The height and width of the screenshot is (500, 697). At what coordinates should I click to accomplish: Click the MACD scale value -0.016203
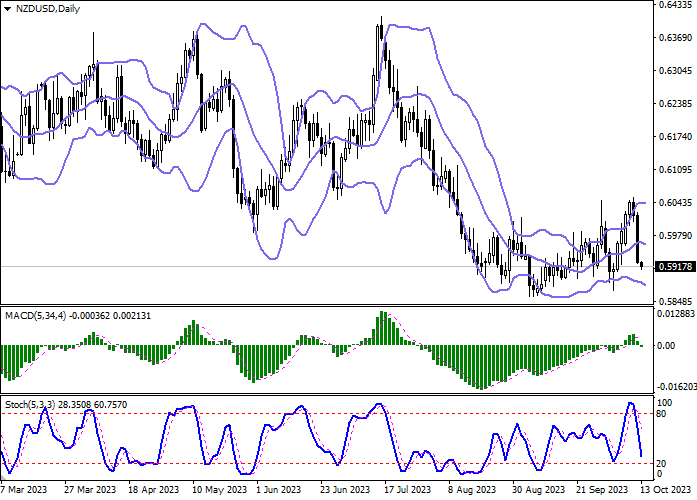tap(675, 387)
